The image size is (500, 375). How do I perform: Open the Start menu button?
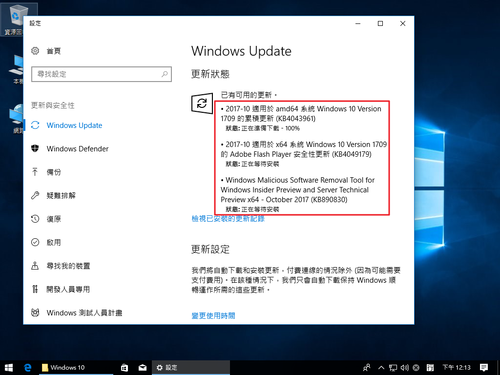(x=9, y=367)
